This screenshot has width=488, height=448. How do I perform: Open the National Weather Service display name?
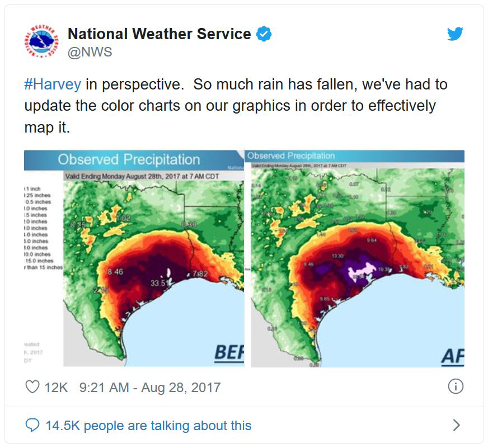click(159, 34)
